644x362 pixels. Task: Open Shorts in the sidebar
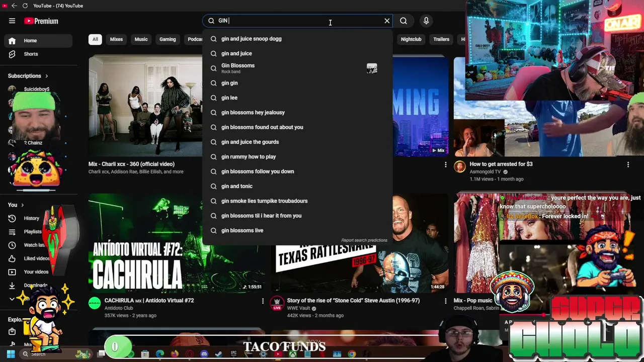[39, 54]
